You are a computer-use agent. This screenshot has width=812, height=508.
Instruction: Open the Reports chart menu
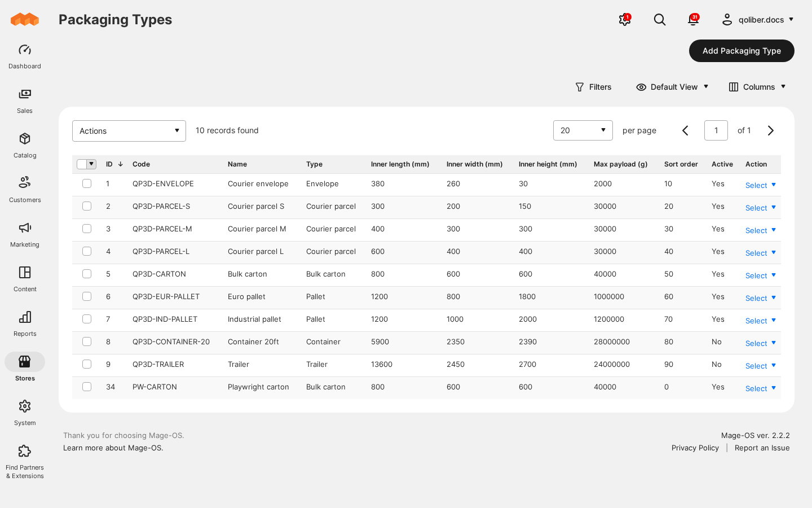pyautogui.click(x=25, y=324)
